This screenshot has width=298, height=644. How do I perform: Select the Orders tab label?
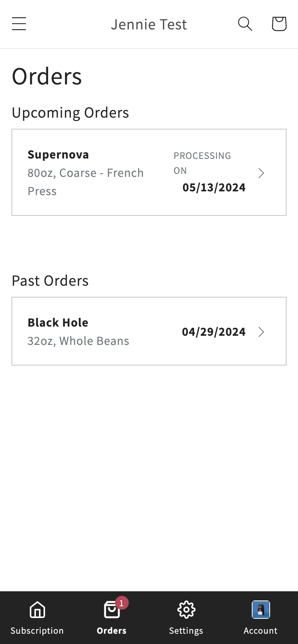point(112,631)
